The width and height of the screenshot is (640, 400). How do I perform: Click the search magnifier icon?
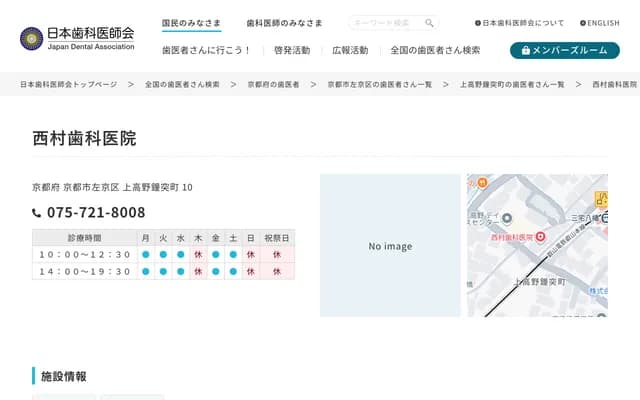(429, 23)
